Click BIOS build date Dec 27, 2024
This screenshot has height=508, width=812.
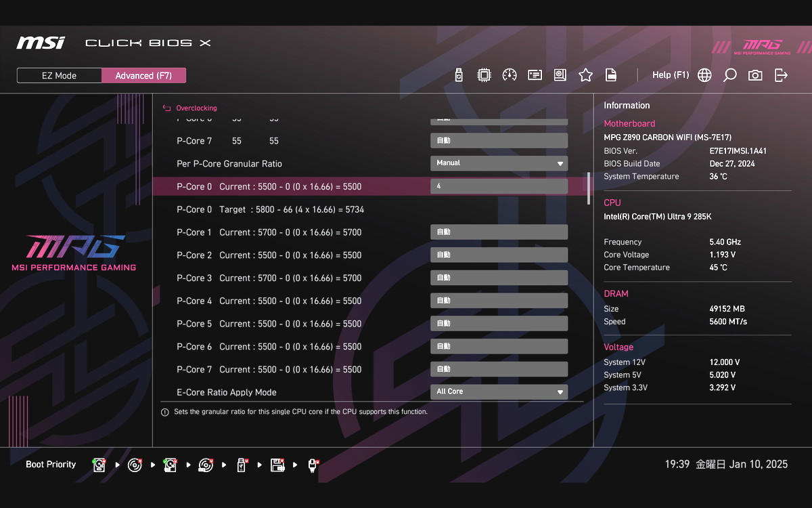[731, 164]
